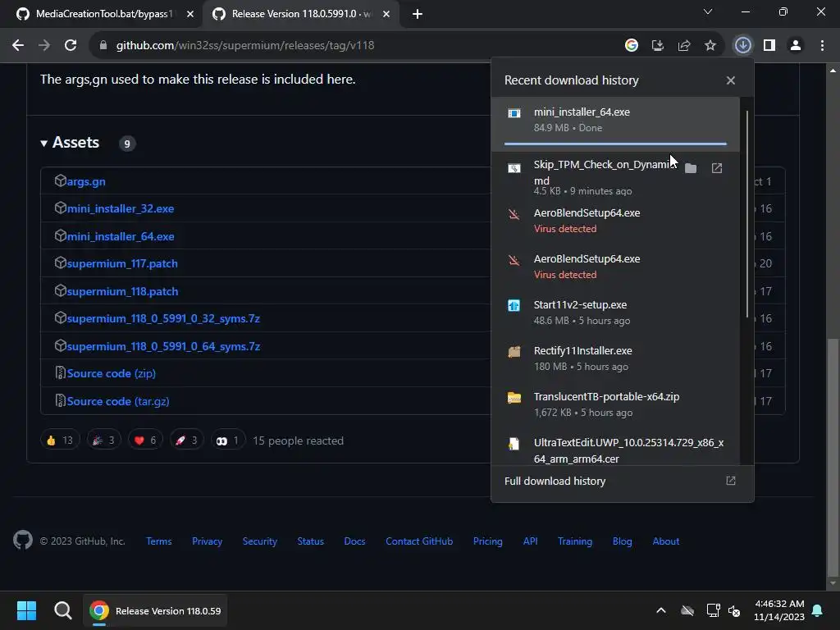Click the install app icon in address bar
The width and height of the screenshot is (840, 630).
click(x=658, y=46)
